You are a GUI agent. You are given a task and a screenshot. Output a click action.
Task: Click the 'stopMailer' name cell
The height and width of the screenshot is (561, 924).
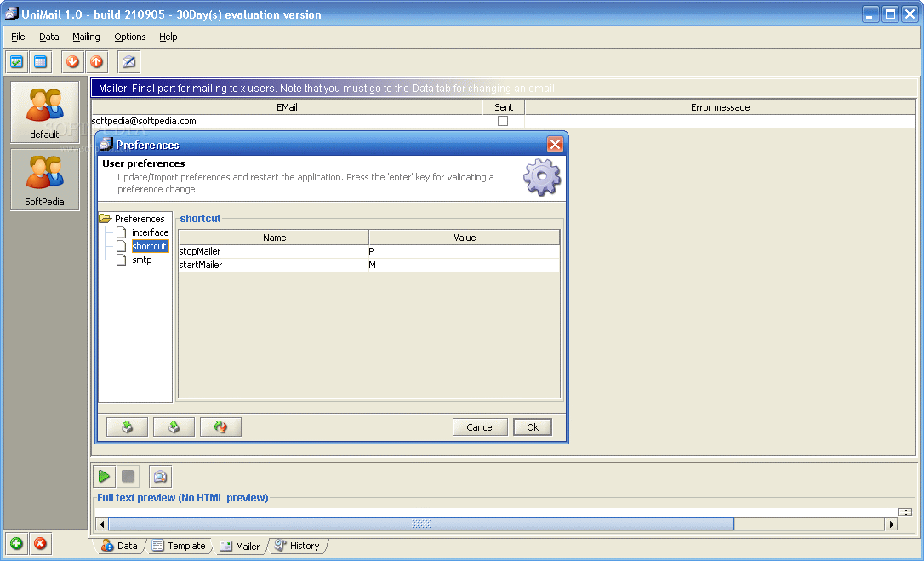pyautogui.click(x=273, y=251)
